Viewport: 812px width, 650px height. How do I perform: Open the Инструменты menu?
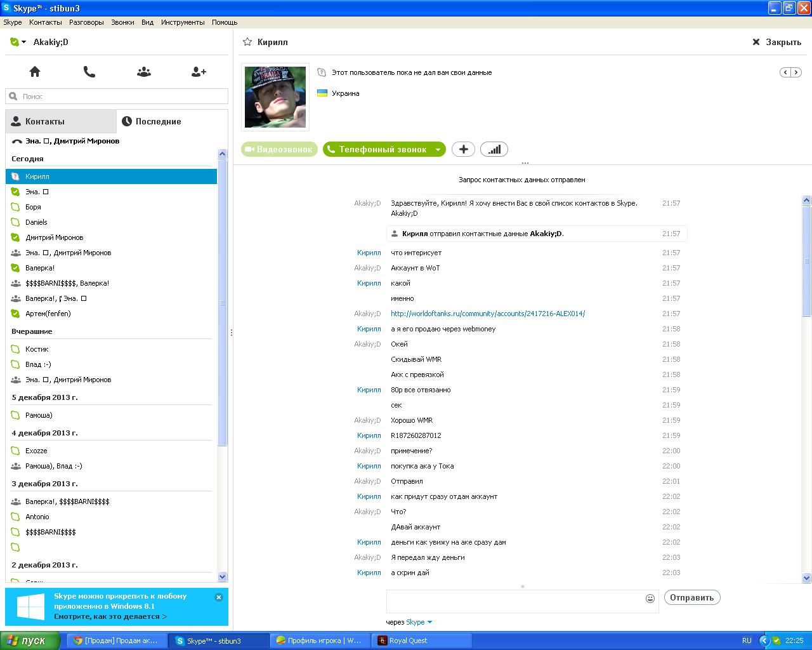coord(183,22)
